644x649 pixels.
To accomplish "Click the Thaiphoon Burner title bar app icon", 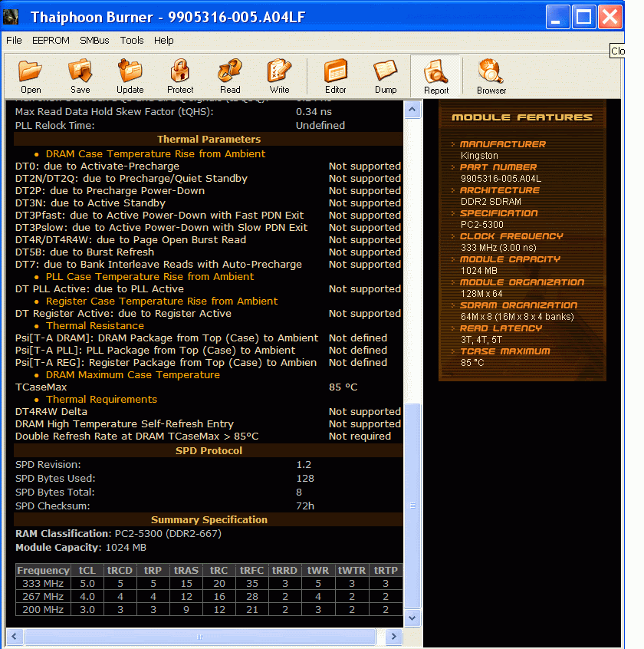I will coord(12,16).
